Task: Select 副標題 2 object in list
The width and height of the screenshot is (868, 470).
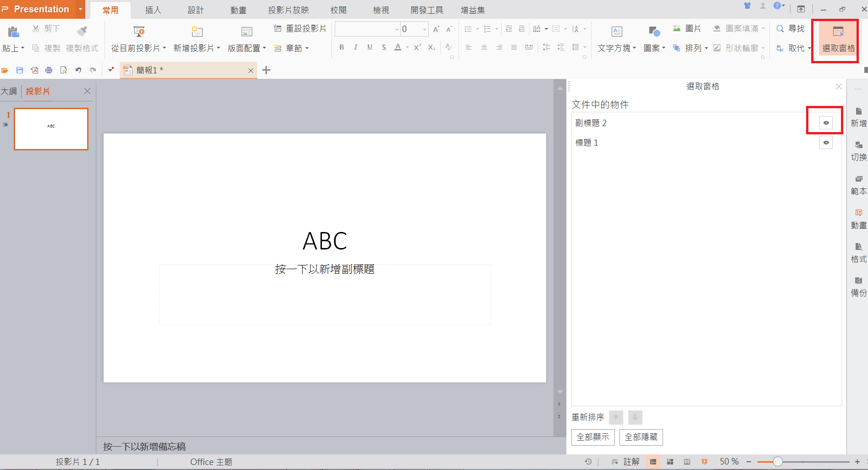Action: point(591,123)
